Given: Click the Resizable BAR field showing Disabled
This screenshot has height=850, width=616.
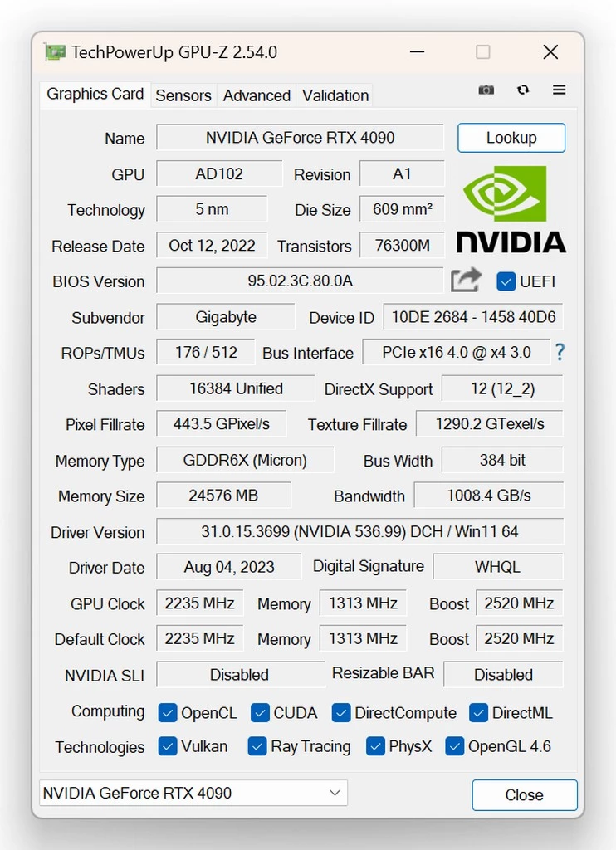Looking at the screenshot, I should 503,674.
